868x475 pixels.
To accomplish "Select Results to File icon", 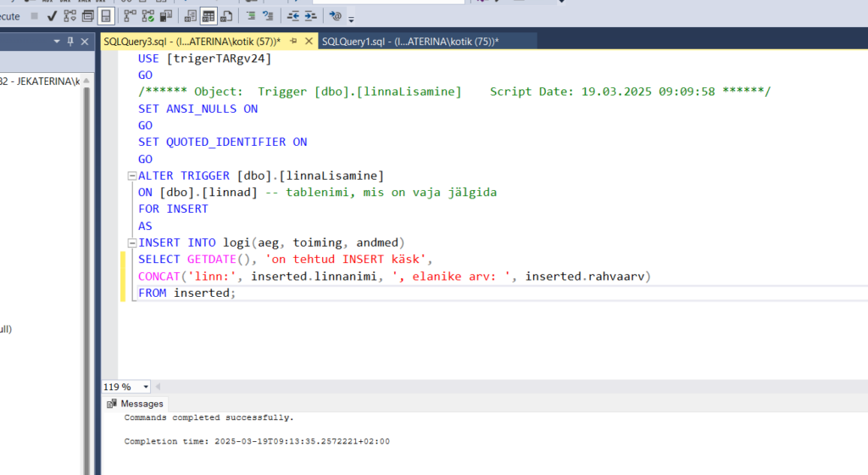I will [226, 16].
